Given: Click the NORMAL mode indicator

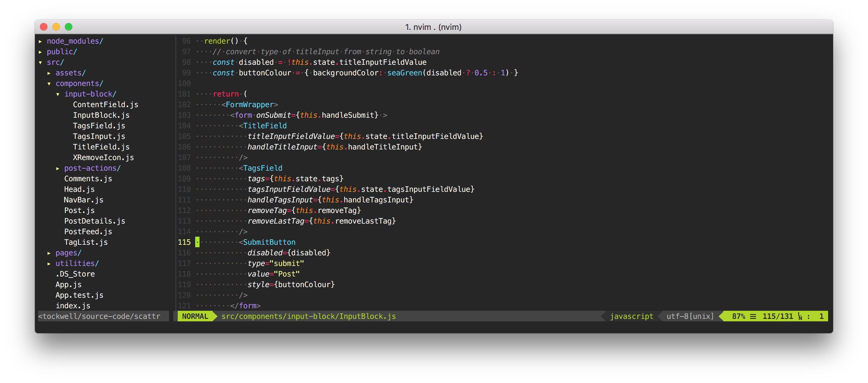Looking at the screenshot, I should click(195, 316).
